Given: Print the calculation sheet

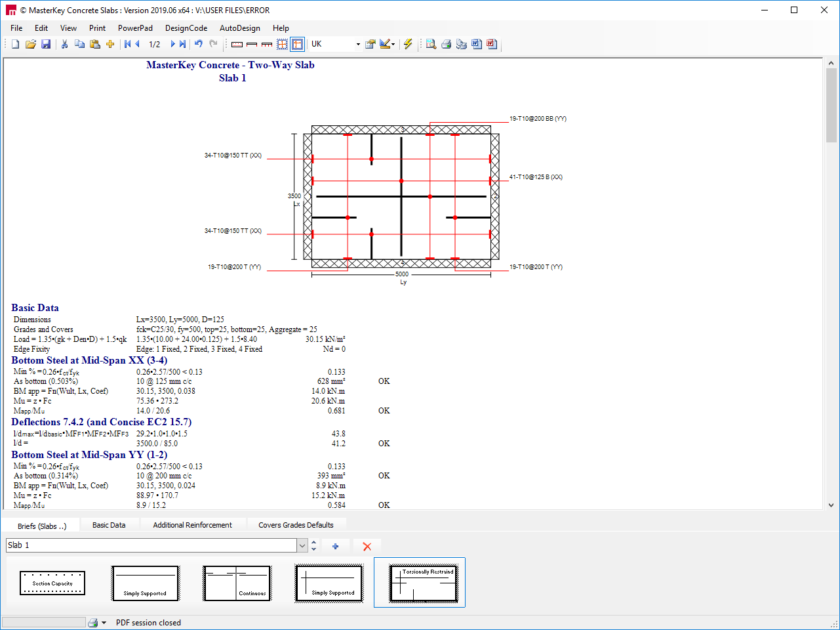Looking at the screenshot, I should tap(447, 44).
